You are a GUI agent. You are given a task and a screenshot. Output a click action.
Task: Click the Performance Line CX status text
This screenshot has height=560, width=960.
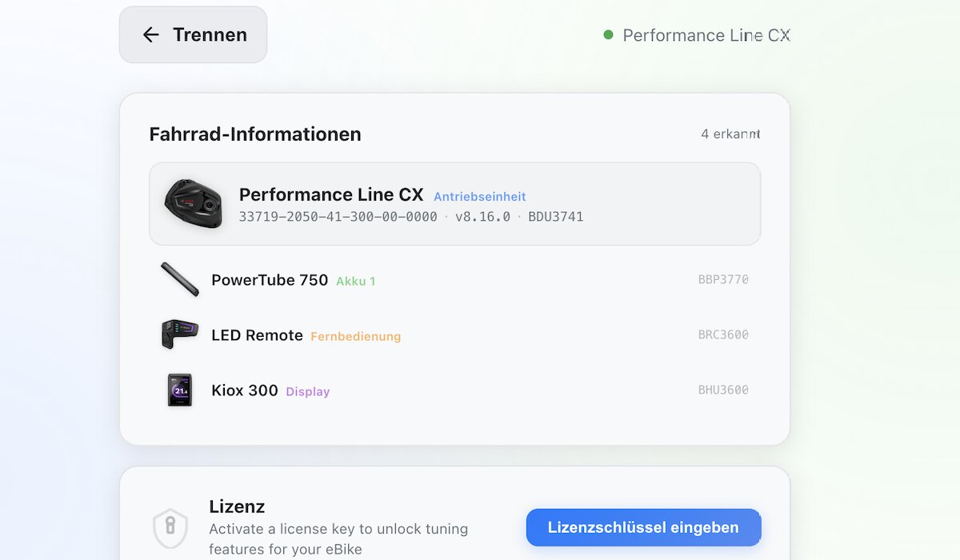click(706, 35)
